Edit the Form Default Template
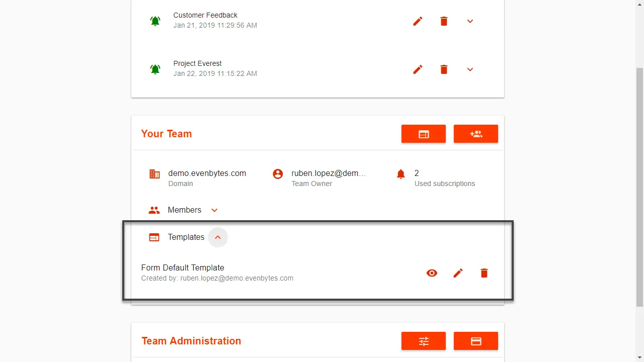644x362 pixels. tap(458, 273)
